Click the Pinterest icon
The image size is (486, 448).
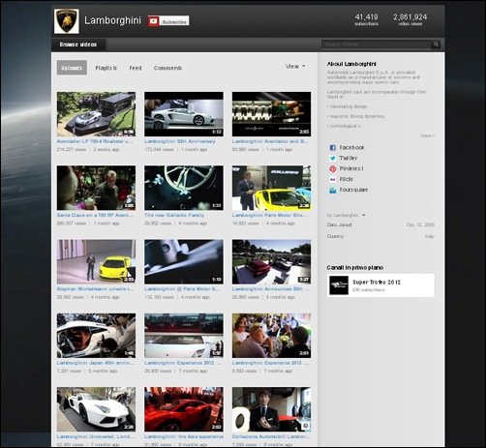[332, 168]
